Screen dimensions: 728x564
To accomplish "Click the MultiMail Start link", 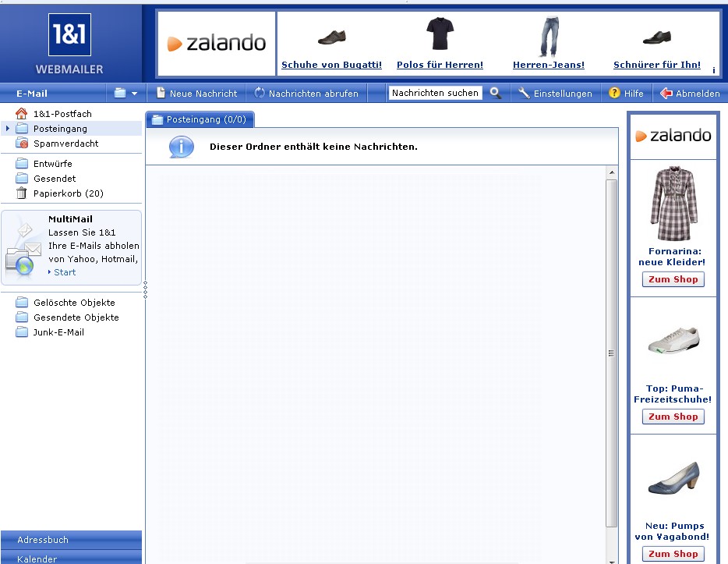I will [x=65, y=272].
